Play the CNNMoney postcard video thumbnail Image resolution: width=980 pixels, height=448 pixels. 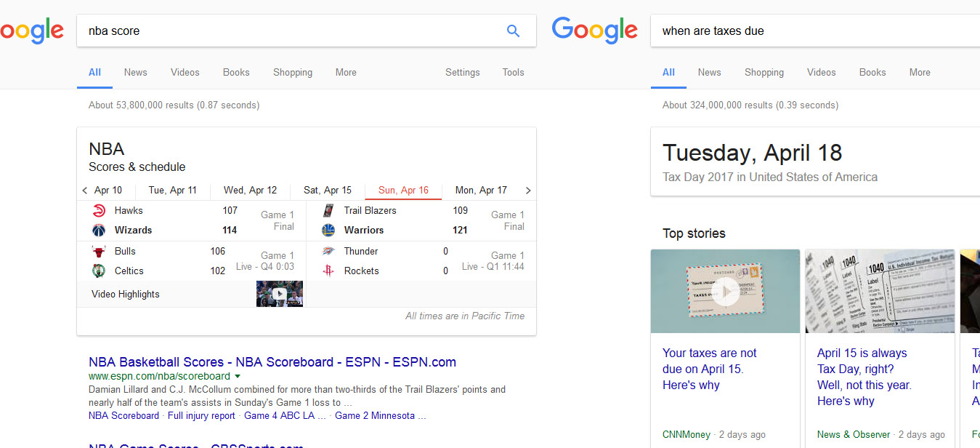(x=726, y=292)
